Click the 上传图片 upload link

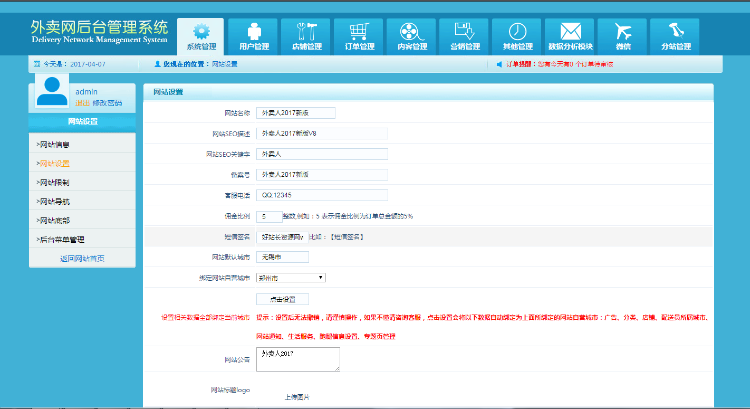[x=297, y=397]
